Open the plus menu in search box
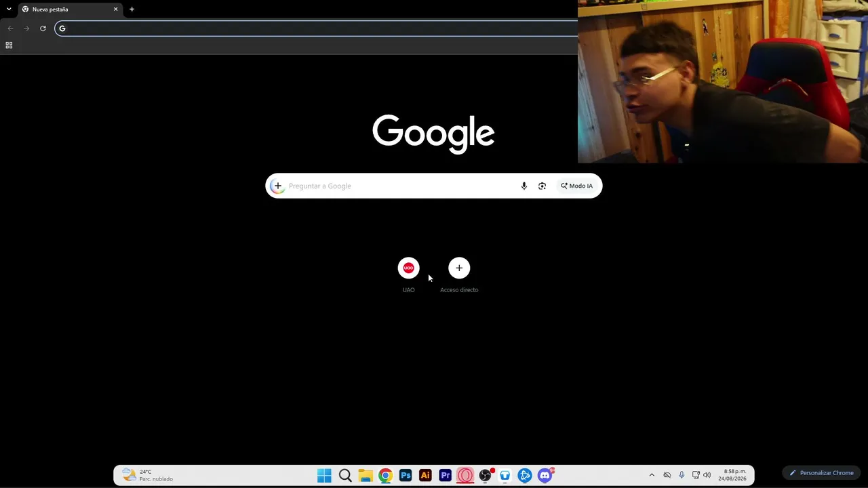 pos(277,186)
